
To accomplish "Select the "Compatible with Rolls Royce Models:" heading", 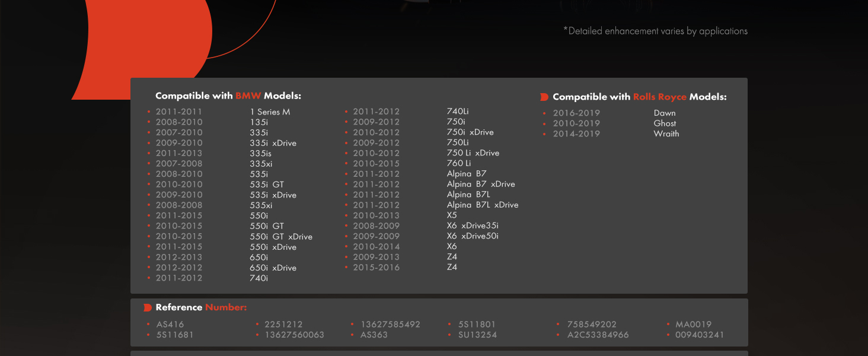I will coord(640,97).
